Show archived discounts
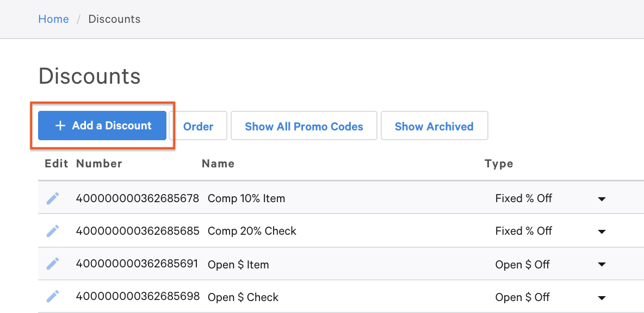The height and width of the screenshot is (313, 644). (434, 126)
